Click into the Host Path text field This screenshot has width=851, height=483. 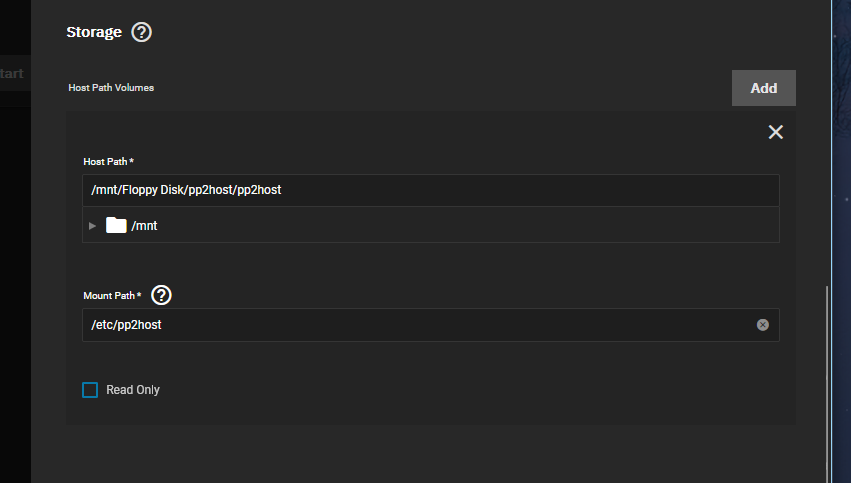(430, 190)
